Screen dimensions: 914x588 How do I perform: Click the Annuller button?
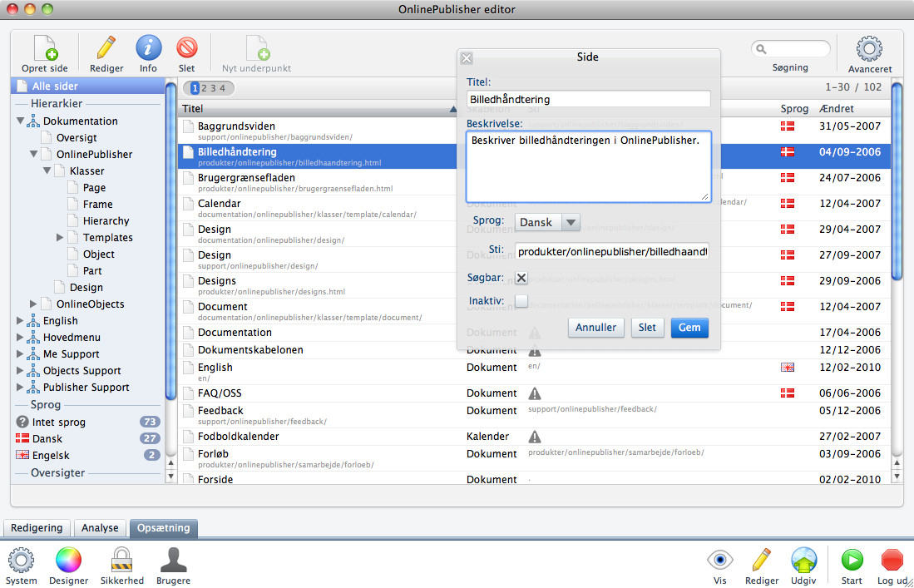(596, 328)
